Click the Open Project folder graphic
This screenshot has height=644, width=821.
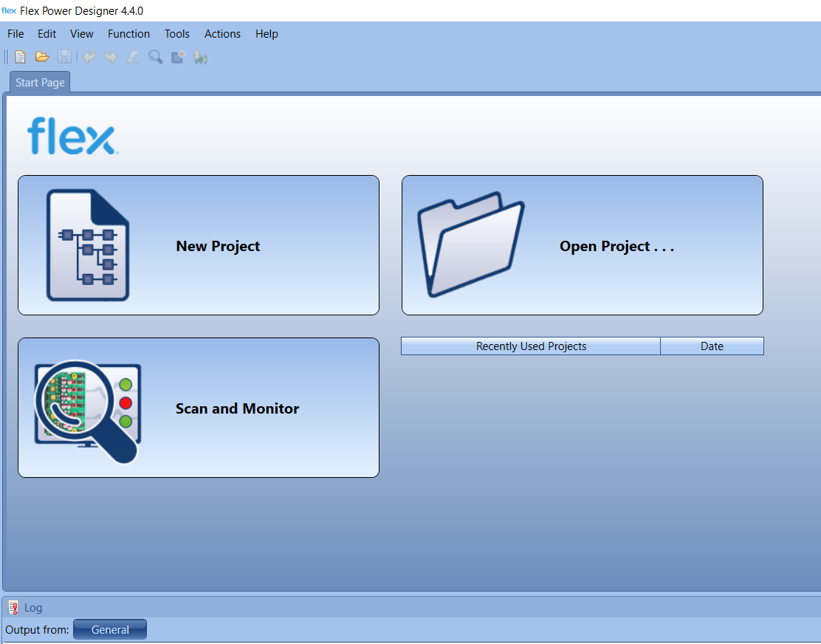(471, 244)
